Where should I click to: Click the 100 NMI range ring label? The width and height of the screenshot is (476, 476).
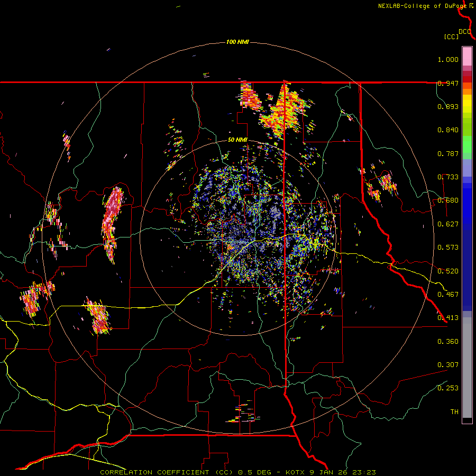237,42
